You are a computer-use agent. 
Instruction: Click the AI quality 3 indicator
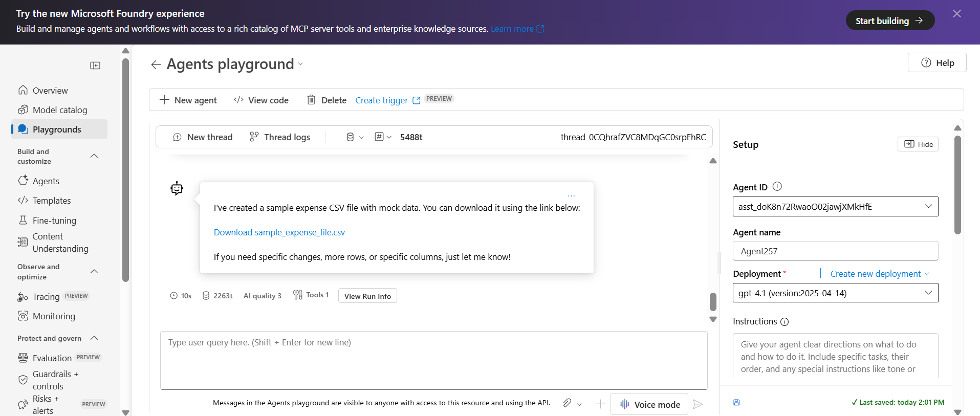point(263,296)
